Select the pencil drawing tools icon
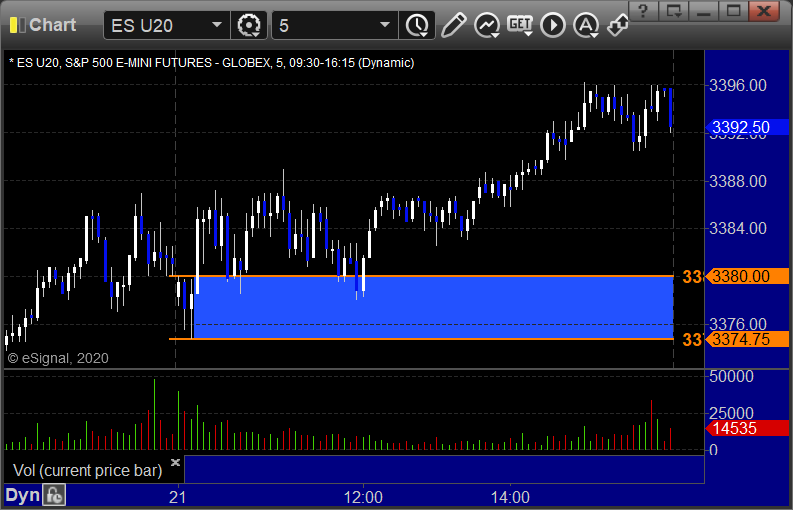This screenshot has height=510, width=793. pyautogui.click(x=453, y=25)
